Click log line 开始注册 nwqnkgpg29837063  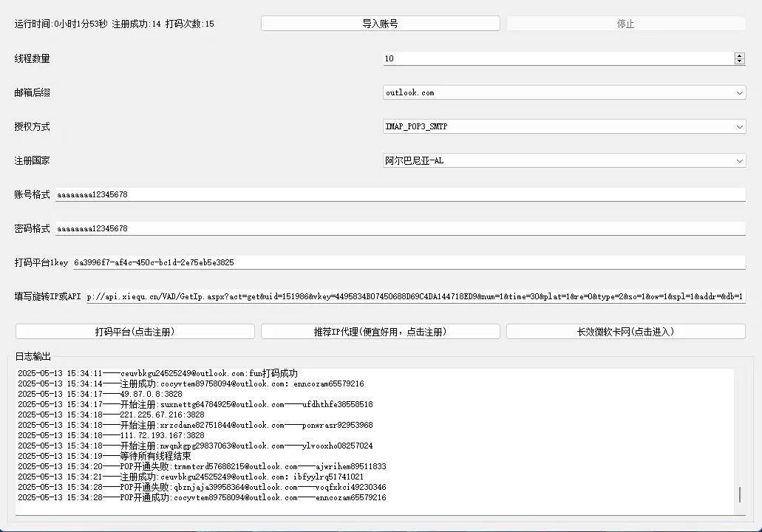(195, 446)
